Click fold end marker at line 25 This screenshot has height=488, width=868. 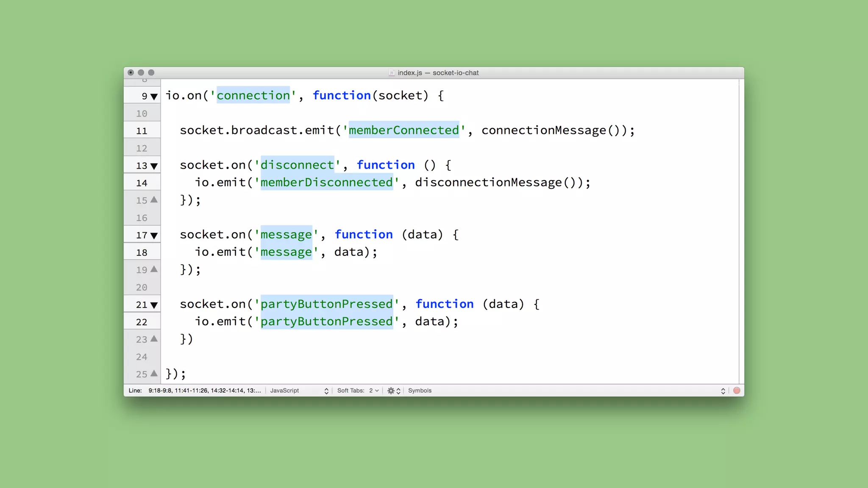click(154, 373)
